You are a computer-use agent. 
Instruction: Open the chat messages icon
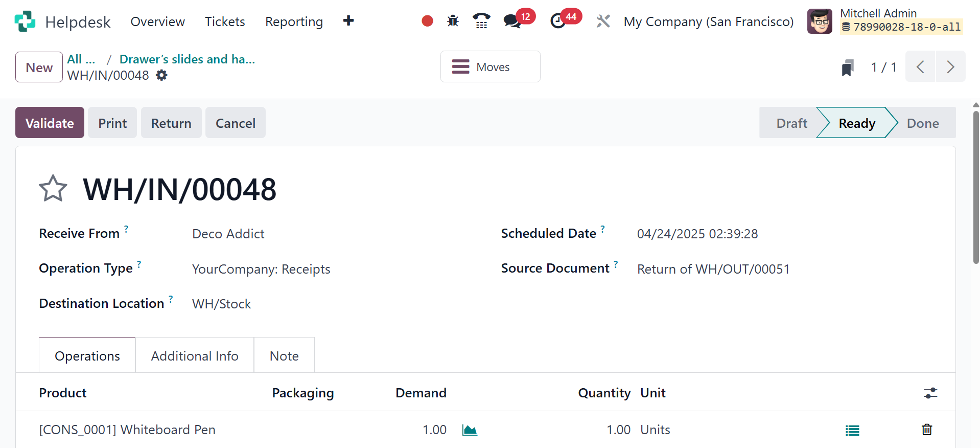tap(512, 21)
